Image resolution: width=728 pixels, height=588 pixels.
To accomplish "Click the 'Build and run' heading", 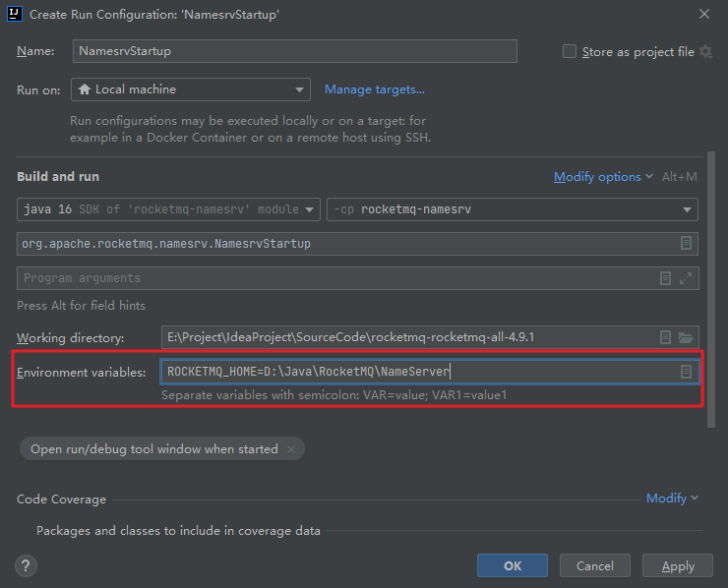I will point(58,176).
